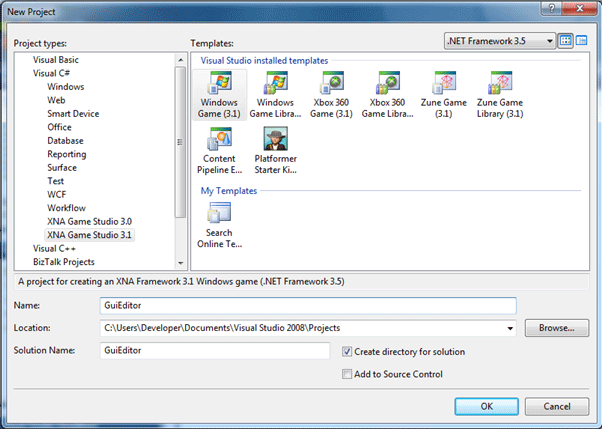Select Workflow project type
The image size is (602, 429).
pyautogui.click(x=66, y=208)
